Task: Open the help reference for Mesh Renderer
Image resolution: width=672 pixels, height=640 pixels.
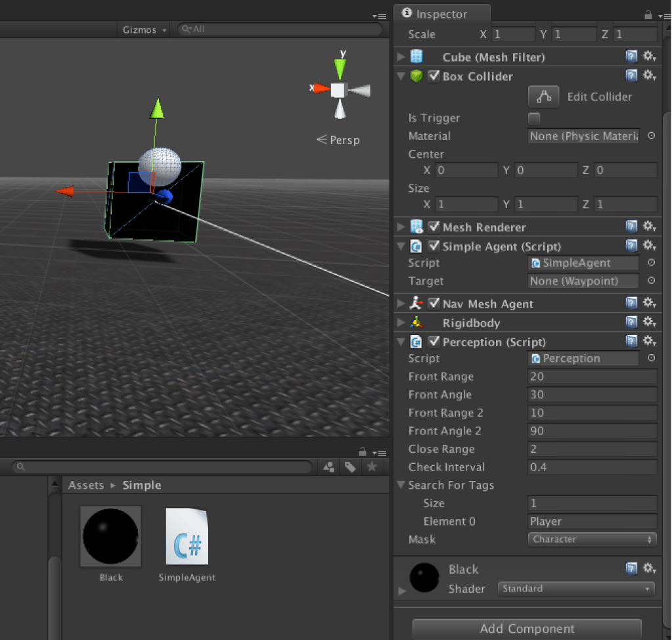Action: click(631, 226)
